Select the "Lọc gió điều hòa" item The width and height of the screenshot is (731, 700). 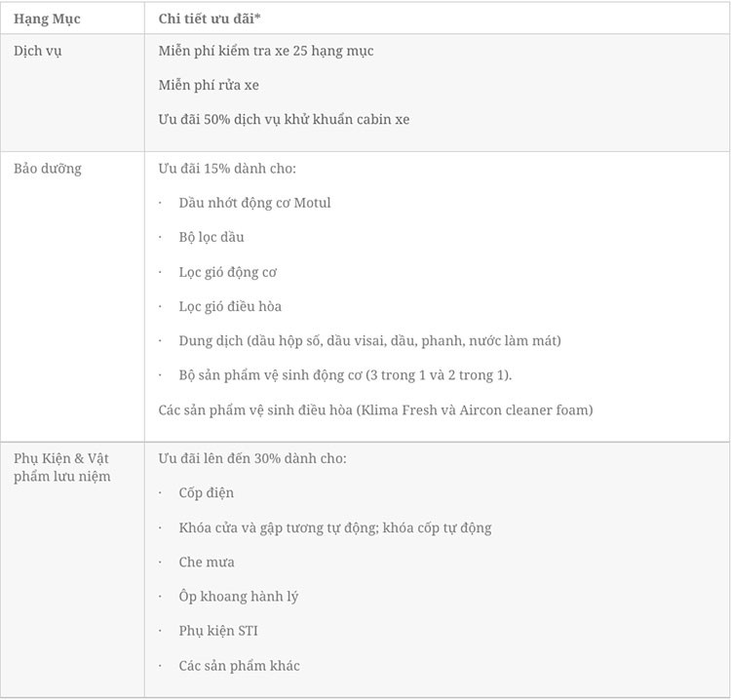(x=230, y=306)
